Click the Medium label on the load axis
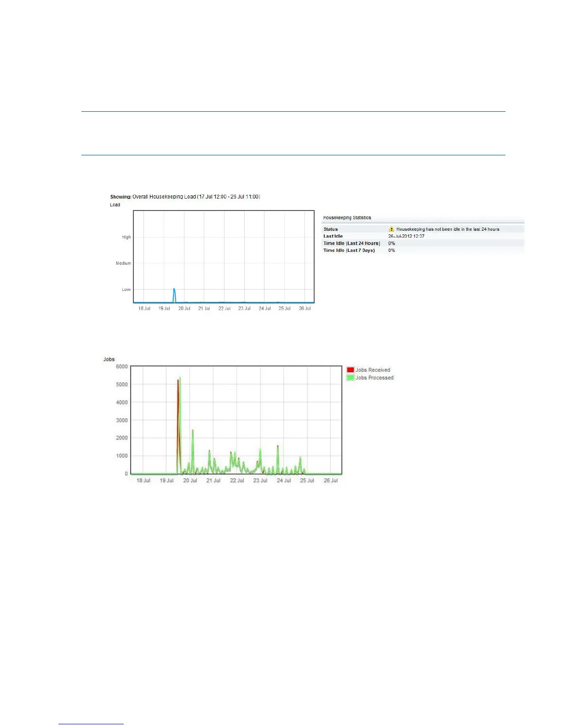This screenshot has width=563, height=728. click(x=123, y=263)
